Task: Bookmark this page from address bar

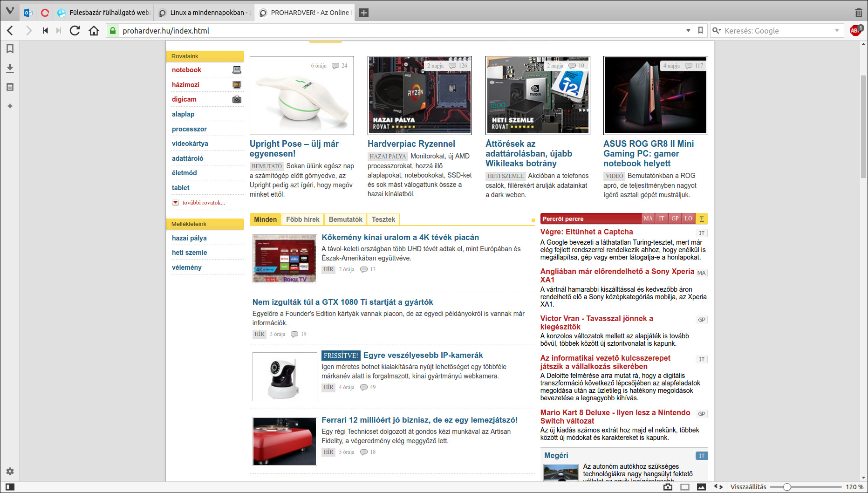Action: pos(700,31)
